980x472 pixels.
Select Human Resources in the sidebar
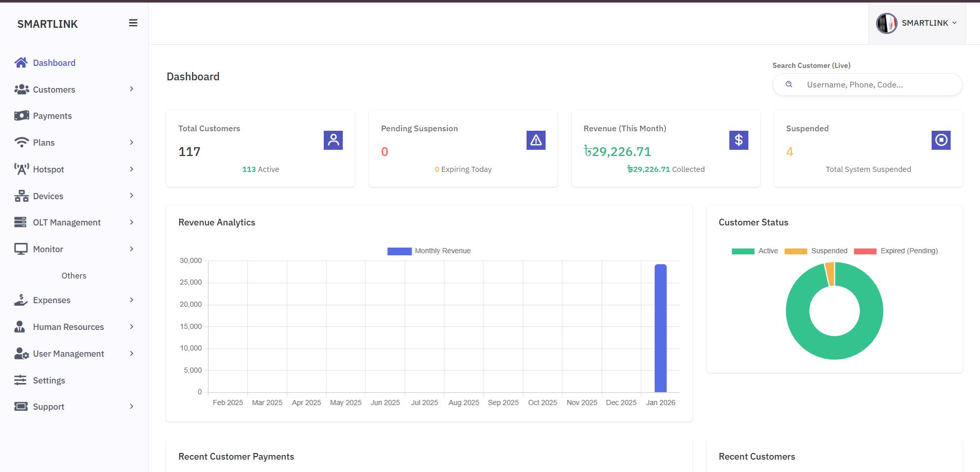coord(68,327)
